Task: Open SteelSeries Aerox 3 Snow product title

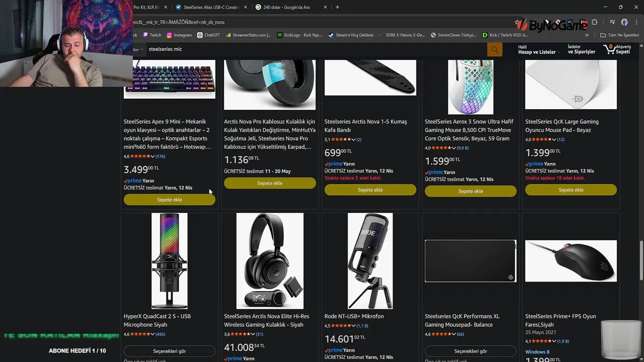Action: click(x=469, y=130)
